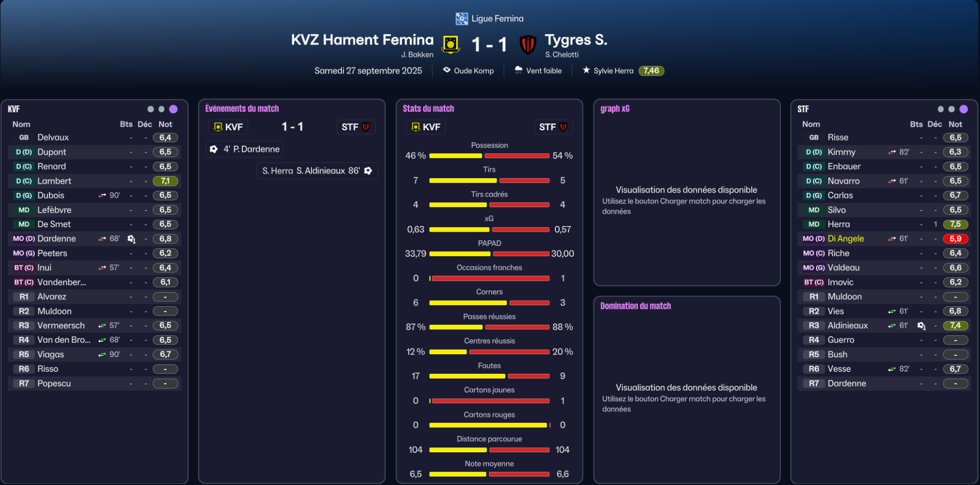Screen dimensions: 980x485
Task: Select the first page dot in KVF panel
Action: [150, 109]
